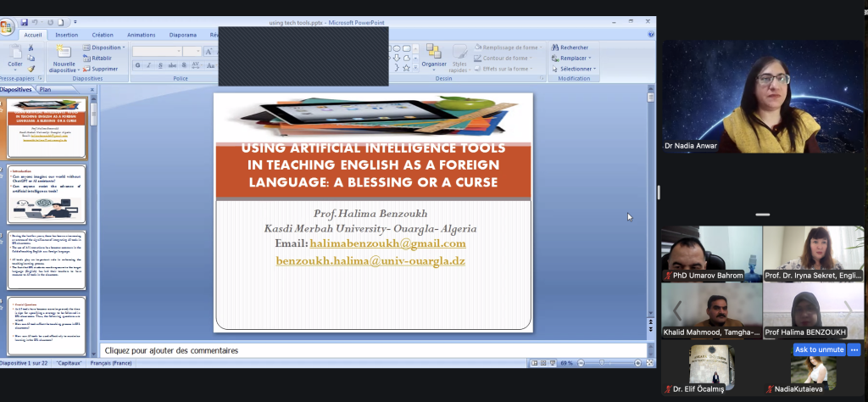
Task: Open the character spacing AV dropdown
Action: 196,65
